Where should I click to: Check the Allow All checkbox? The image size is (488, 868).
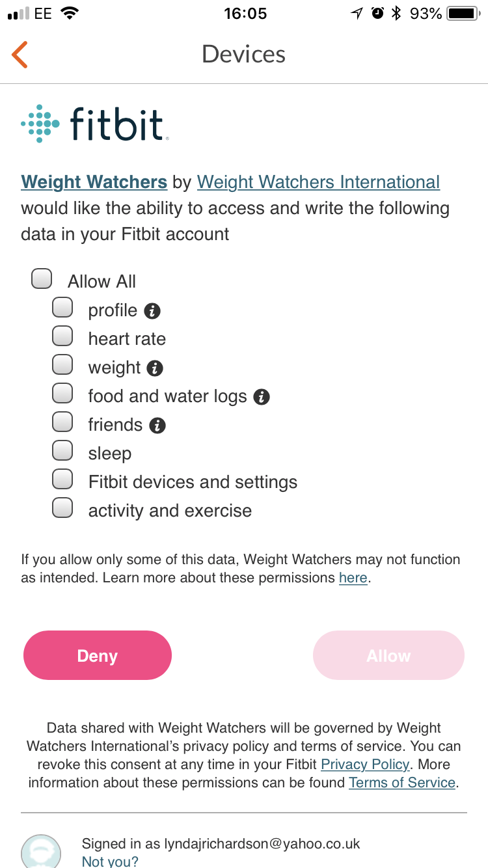pos(42,279)
